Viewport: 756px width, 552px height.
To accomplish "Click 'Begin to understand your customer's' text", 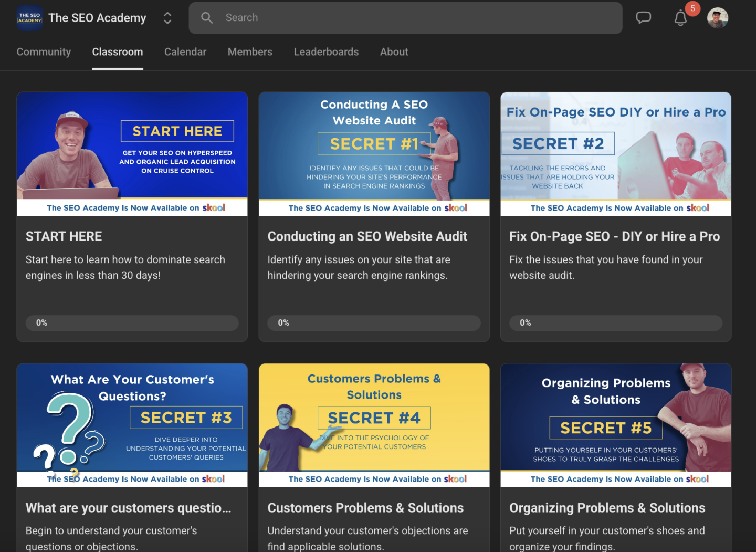I will point(111,538).
